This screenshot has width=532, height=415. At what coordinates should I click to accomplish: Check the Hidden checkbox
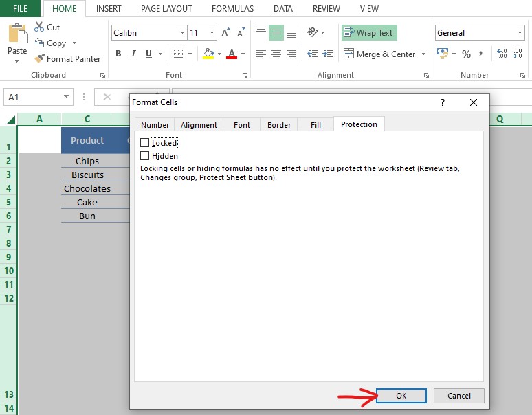[x=144, y=155]
